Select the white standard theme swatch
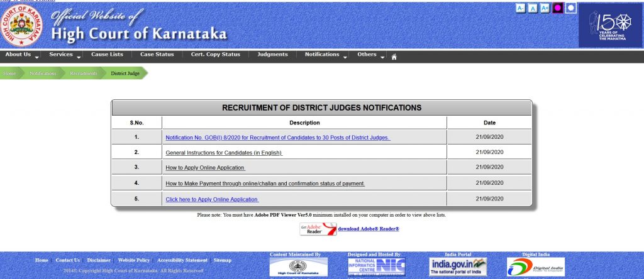644x279 pixels. point(571,8)
